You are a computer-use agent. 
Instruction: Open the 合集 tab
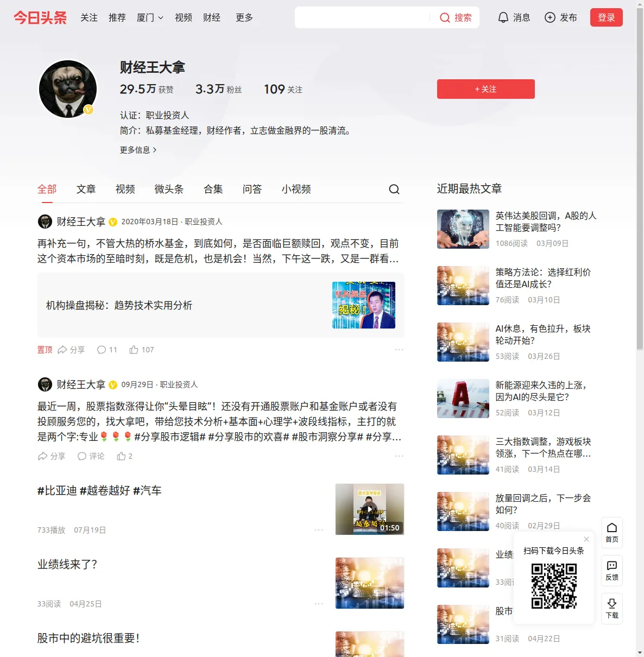point(213,189)
